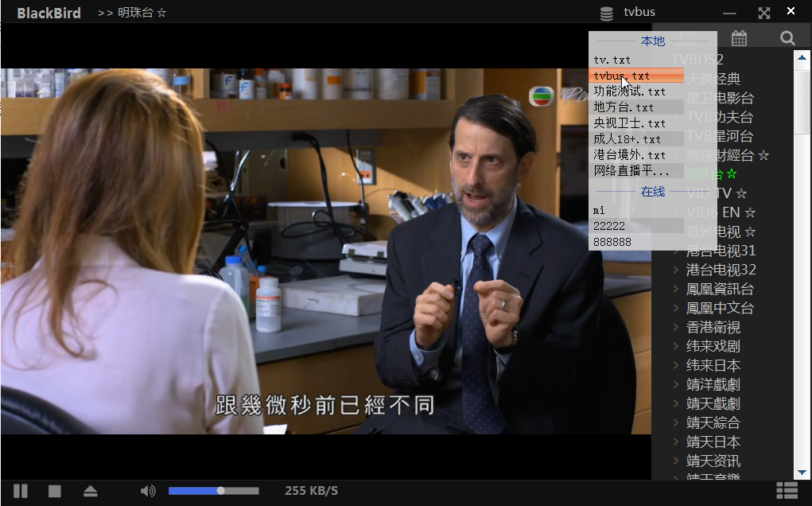
Task: Expand the 靖天綜合 channel
Action: click(x=676, y=422)
